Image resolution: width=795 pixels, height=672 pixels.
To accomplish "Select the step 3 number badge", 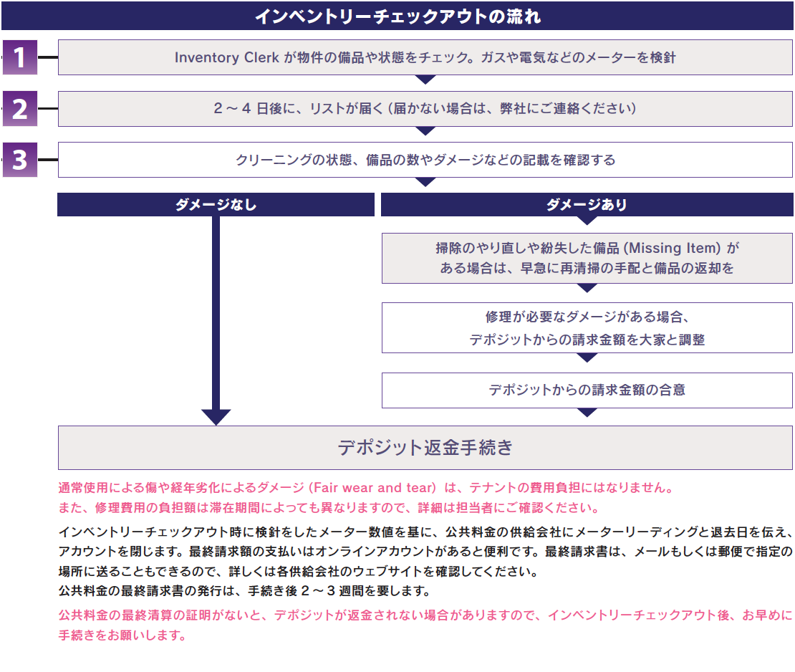I will coord(21,159).
